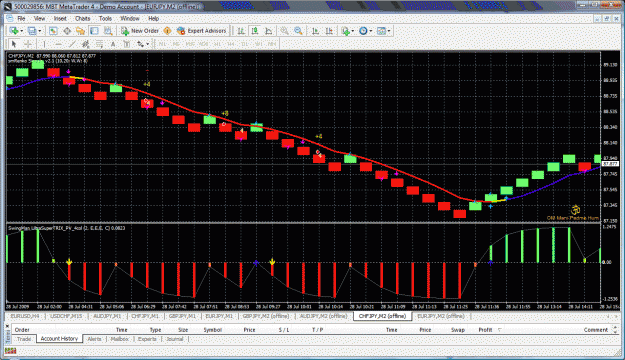Viewport: 625px width, 360px height.
Task: Switch to candlestick chart display
Action: (255, 31)
